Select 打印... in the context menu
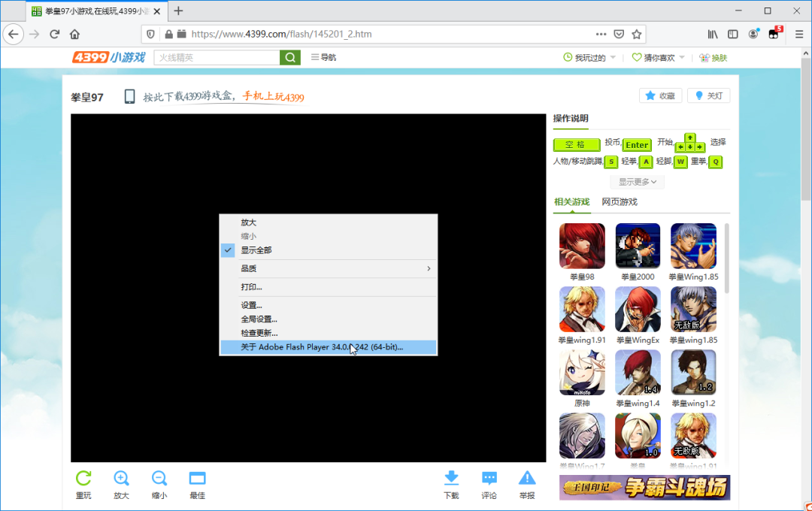 pos(329,287)
